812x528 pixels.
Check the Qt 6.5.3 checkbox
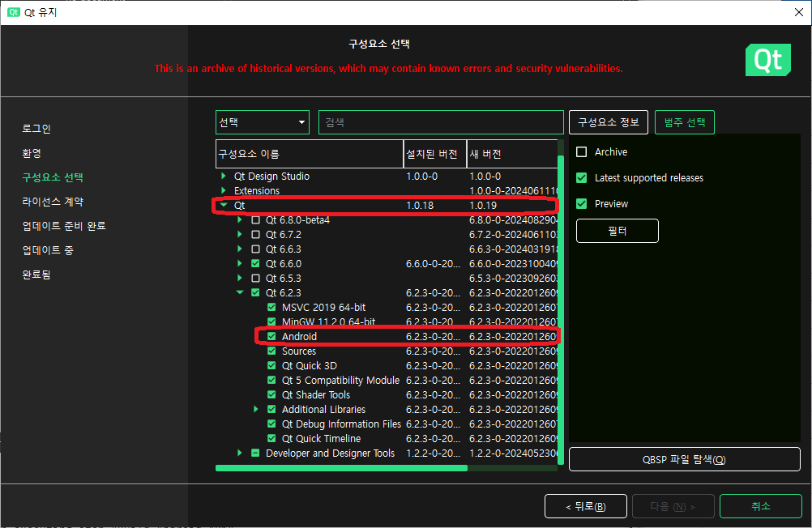[x=255, y=278]
